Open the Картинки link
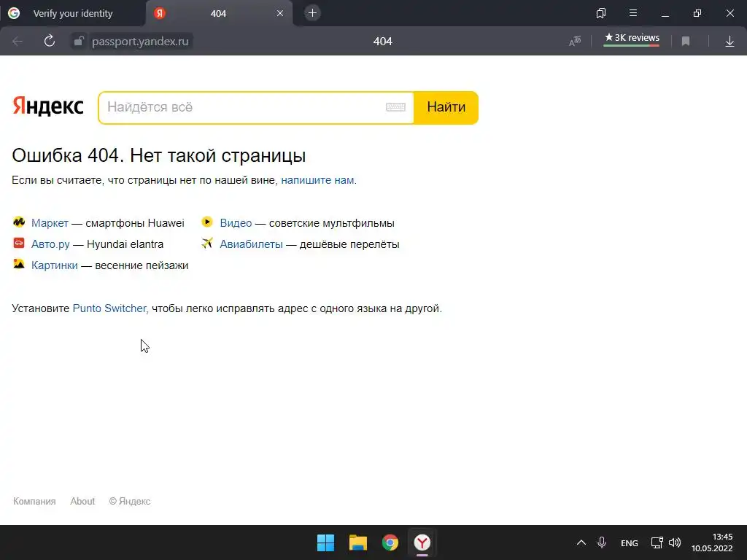This screenshot has width=747, height=560. 54,265
